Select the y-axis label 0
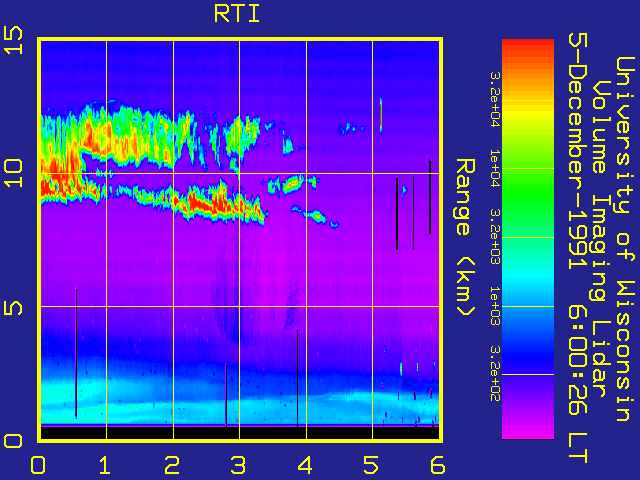 click(13, 441)
